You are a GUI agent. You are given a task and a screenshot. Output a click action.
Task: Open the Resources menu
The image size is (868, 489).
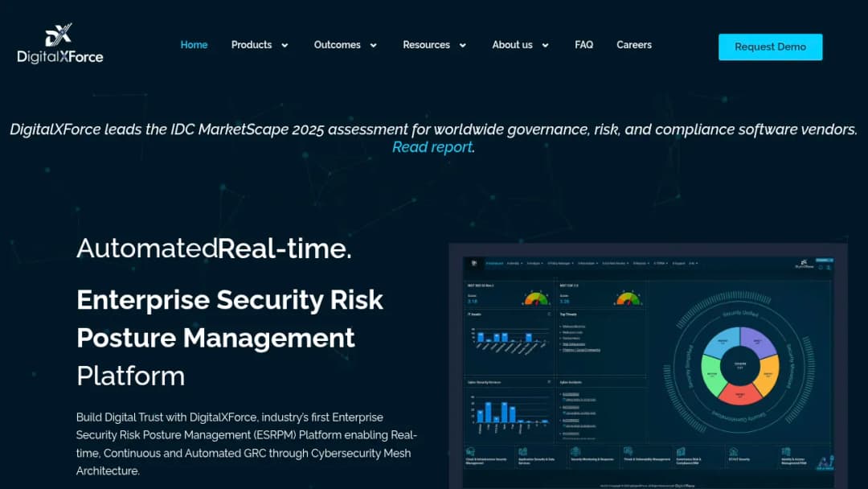(x=426, y=45)
